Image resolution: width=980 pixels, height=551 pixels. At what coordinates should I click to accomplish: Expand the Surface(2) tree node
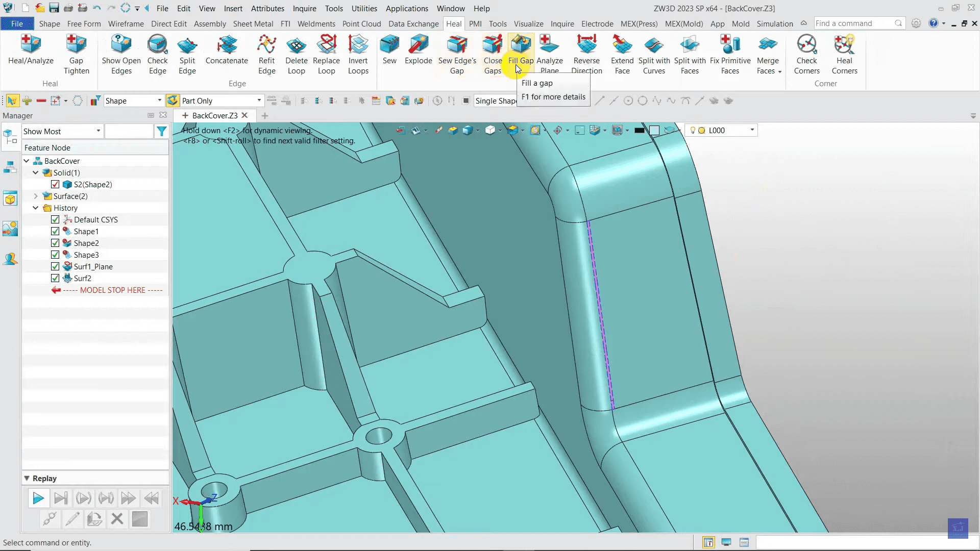[x=36, y=196]
